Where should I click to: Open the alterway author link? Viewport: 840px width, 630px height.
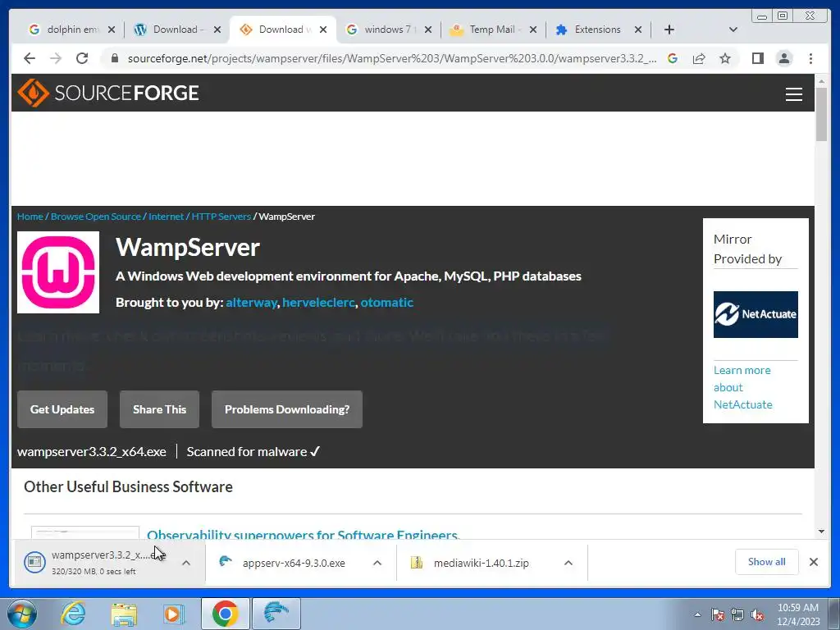coord(251,303)
